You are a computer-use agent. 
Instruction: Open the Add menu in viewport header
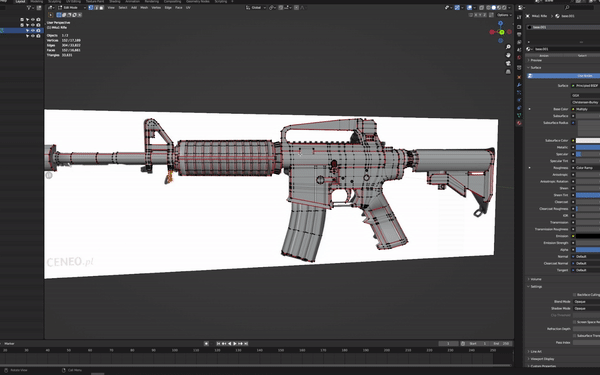point(134,8)
